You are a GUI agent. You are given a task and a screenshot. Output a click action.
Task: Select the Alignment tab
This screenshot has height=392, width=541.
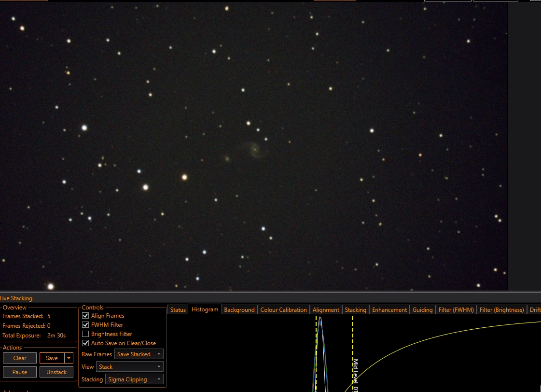(326, 310)
